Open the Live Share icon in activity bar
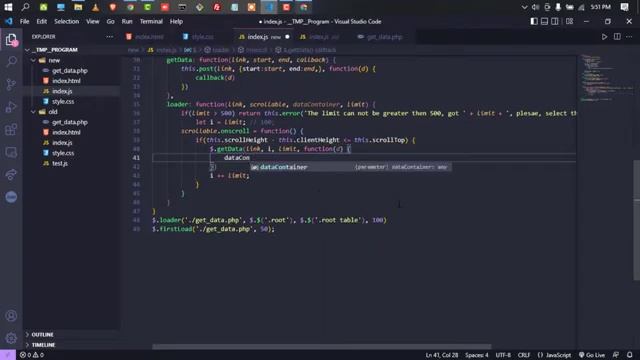The image size is (640, 360). tap(11, 174)
